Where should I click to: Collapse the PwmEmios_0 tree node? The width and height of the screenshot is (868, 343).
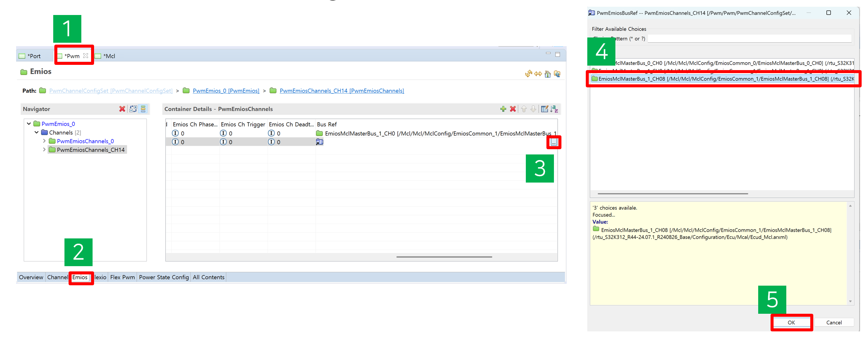29,124
